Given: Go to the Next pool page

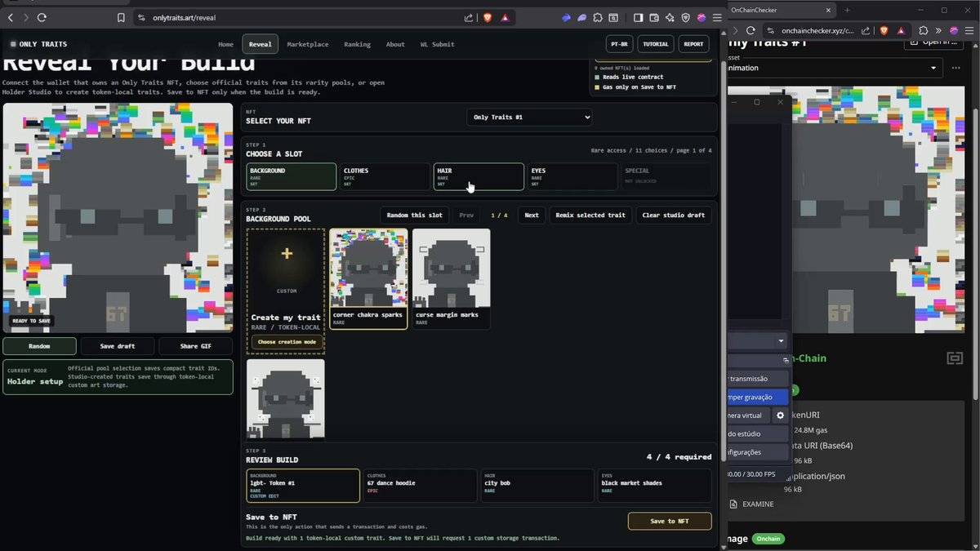Looking at the screenshot, I should 532,216.
